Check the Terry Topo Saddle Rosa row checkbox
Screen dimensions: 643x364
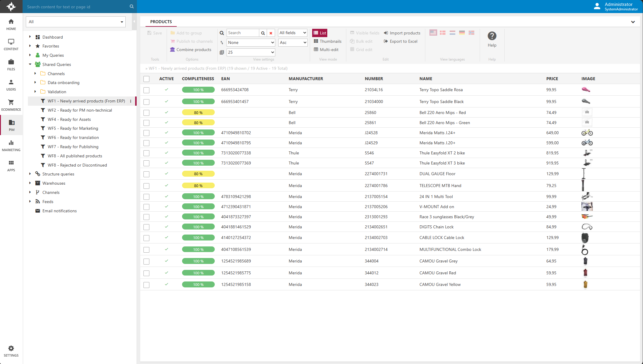pos(146,90)
